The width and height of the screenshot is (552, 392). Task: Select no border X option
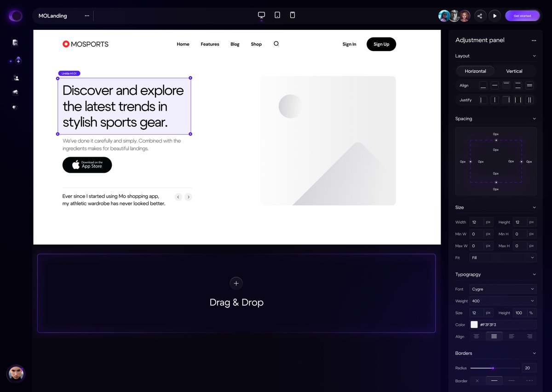(x=477, y=381)
